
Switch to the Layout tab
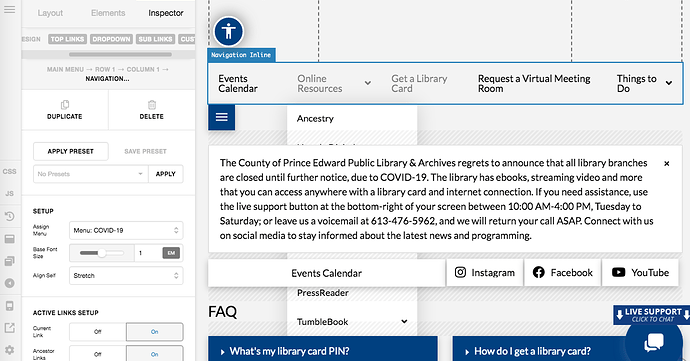50,13
